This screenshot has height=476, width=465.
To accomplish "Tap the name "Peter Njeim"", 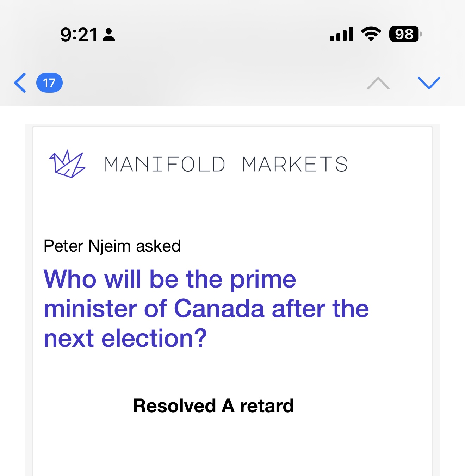I will [87, 246].
